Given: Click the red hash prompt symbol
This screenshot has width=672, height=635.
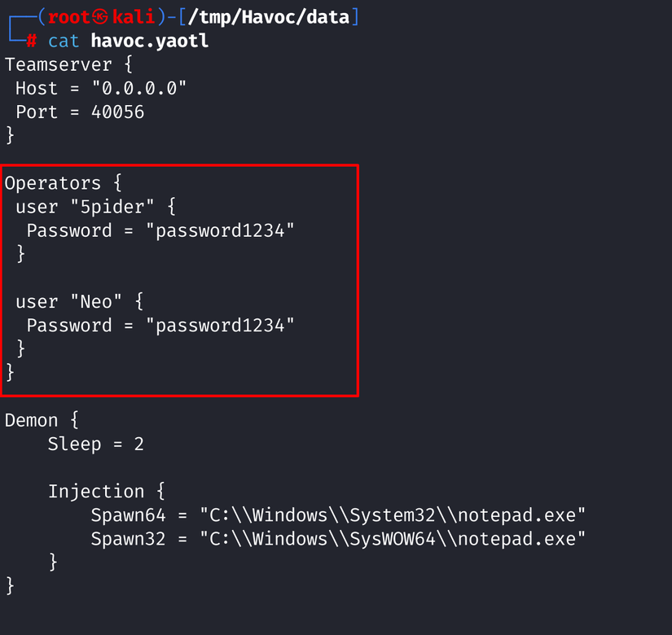Looking at the screenshot, I should click(x=31, y=41).
